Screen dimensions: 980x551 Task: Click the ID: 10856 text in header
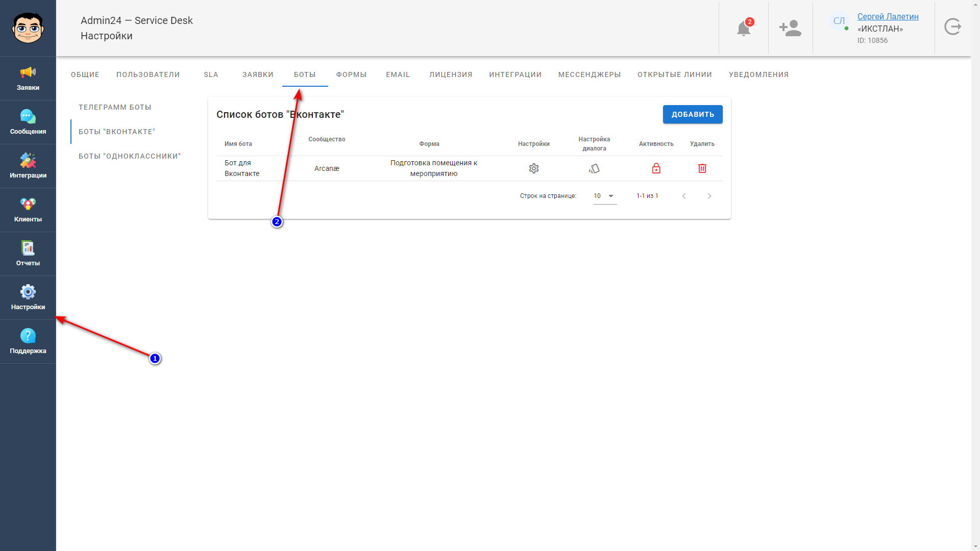coord(872,40)
